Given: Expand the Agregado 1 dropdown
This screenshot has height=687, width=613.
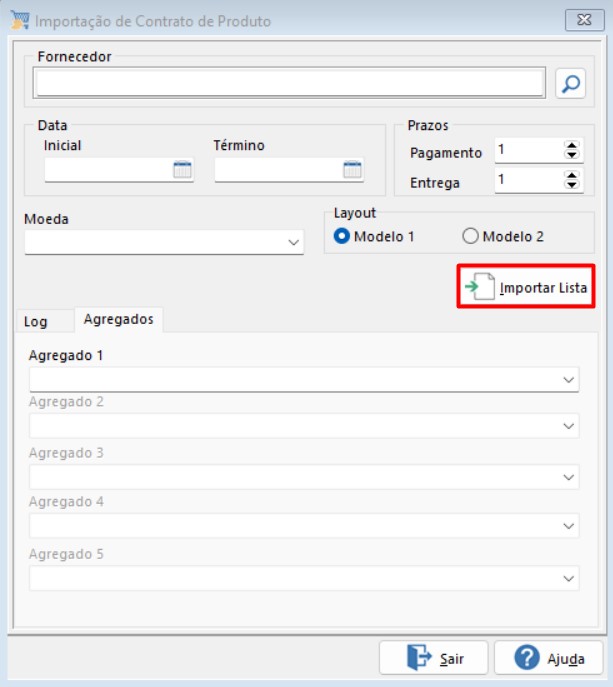Looking at the screenshot, I should pos(568,379).
